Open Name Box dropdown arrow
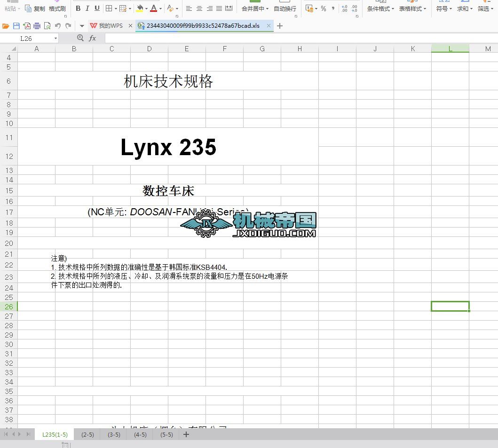This screenshot has width=498, height=448. point(55,39)
